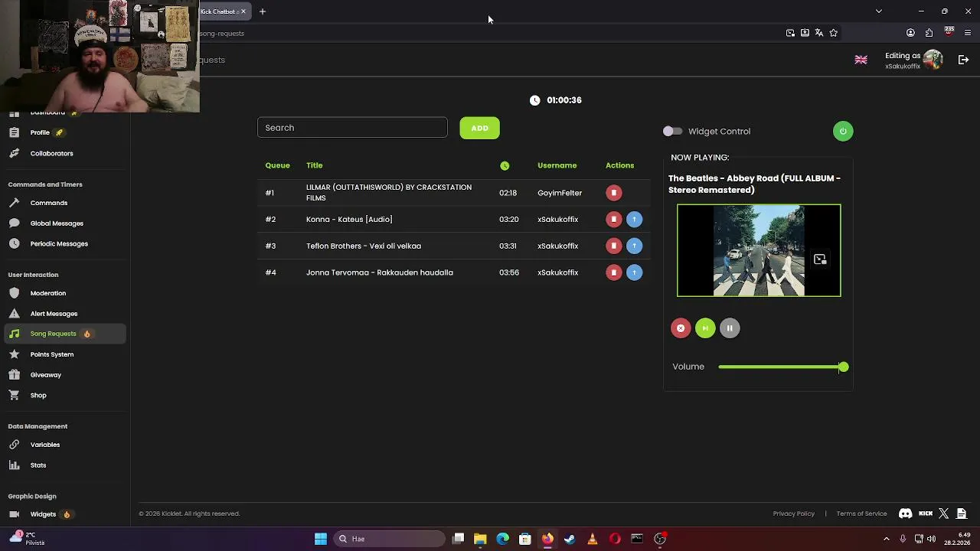Screen dimensions: 980x551
Task: Click the document icon in footer
Action: coord(962,514)
